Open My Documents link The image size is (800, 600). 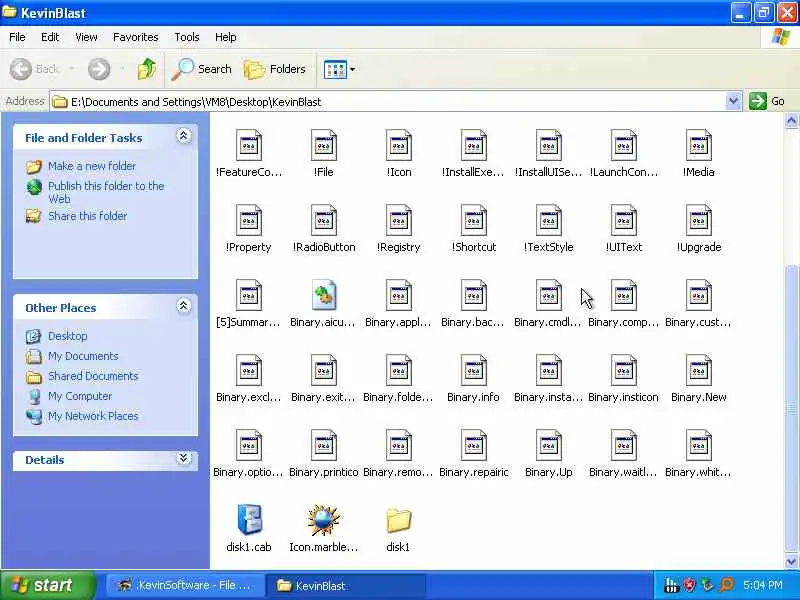tap(83, 356)
